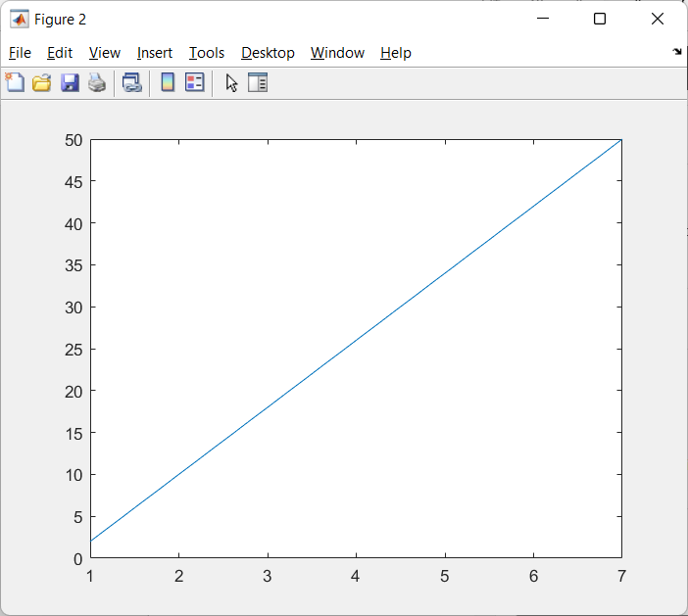Activate the Edit Plot arrow tool
The width and height of the screenshot is (688, 616).
click(x=231, y=82)
